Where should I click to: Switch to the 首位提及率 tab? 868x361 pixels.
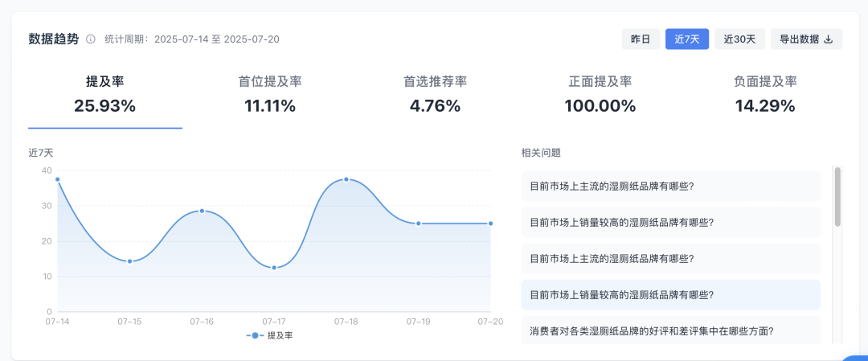[x=270, y=94]
